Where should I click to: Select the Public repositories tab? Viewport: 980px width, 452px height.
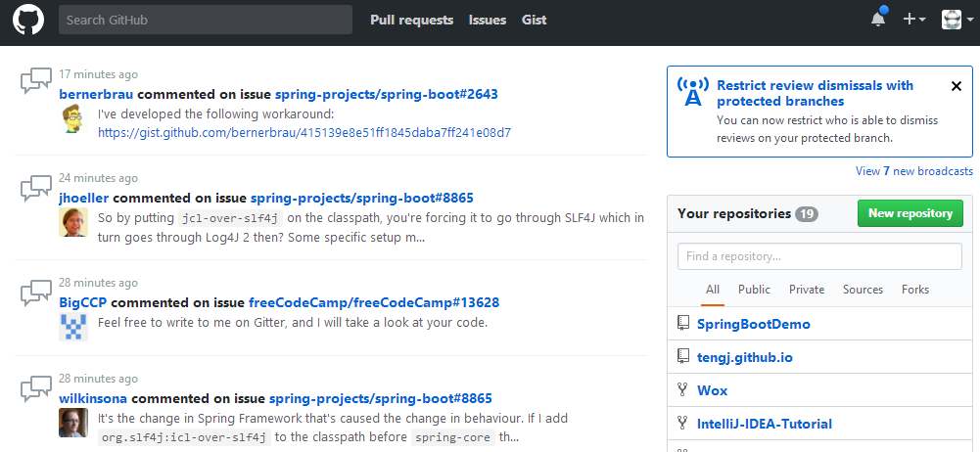[755, 290]
